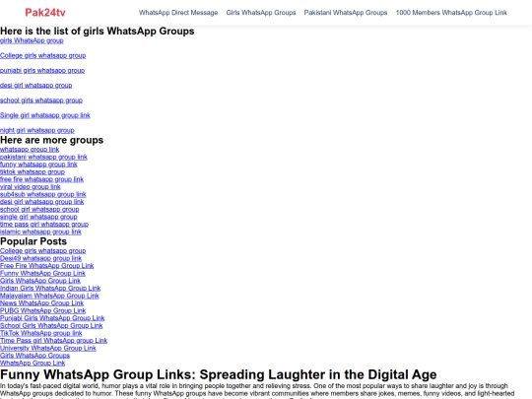The image size is (532, 399).
Task: Open 'school girls whatsapp group' in girls list section
Action: 41,100
